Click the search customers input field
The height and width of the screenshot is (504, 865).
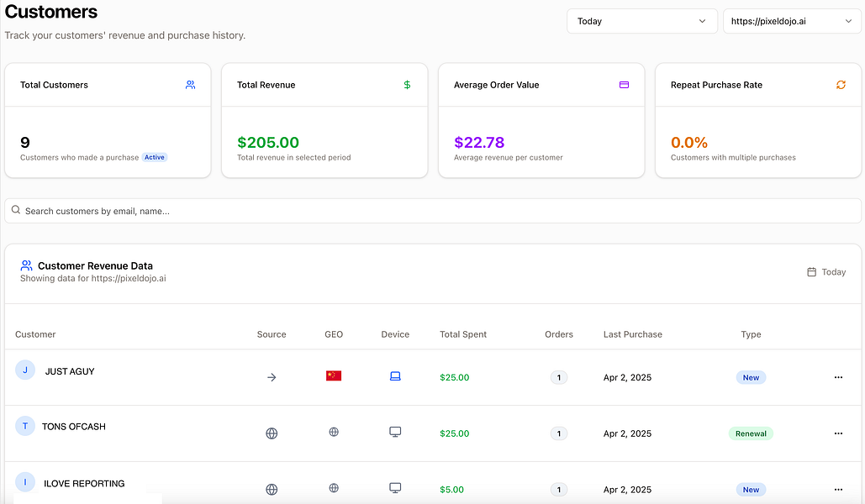433,211
